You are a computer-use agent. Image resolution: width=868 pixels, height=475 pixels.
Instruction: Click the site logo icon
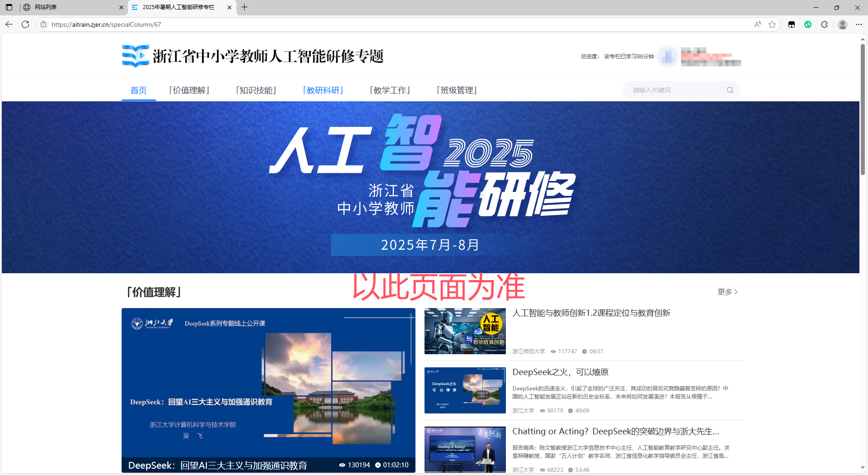pyautogui.click(x=135, y=56)
